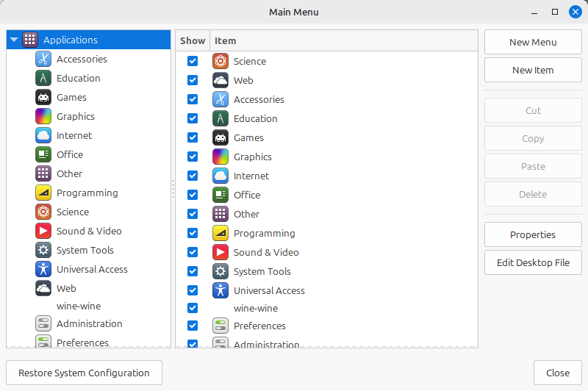The image size is (588, 391).
Task: Uncheck the Show box for Science
Action: point(193,61)
